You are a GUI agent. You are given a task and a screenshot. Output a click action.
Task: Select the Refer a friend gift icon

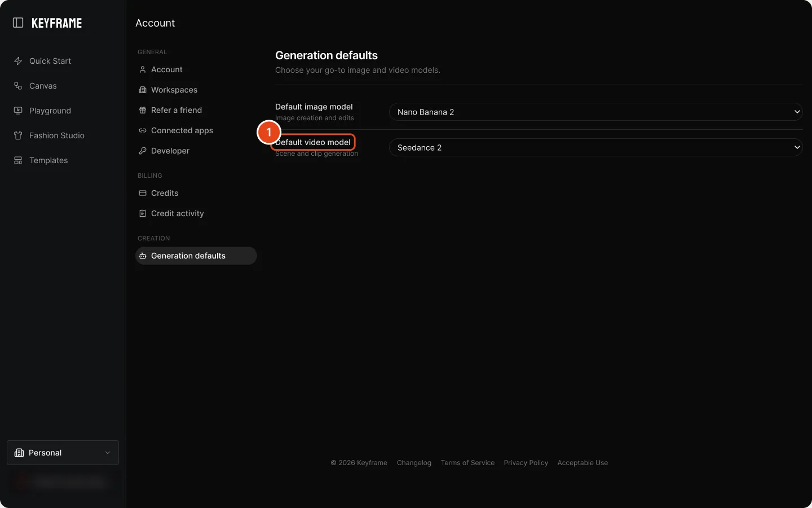coord(143,110)
